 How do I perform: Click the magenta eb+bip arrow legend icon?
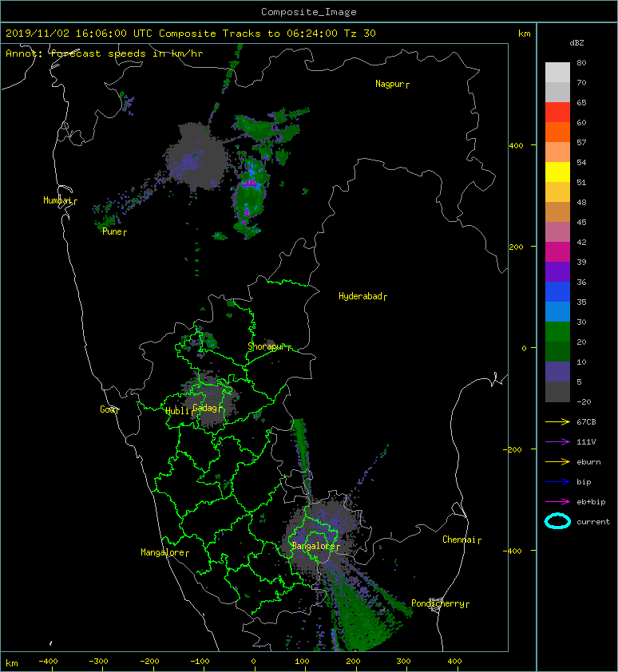[x=557, y=502]
